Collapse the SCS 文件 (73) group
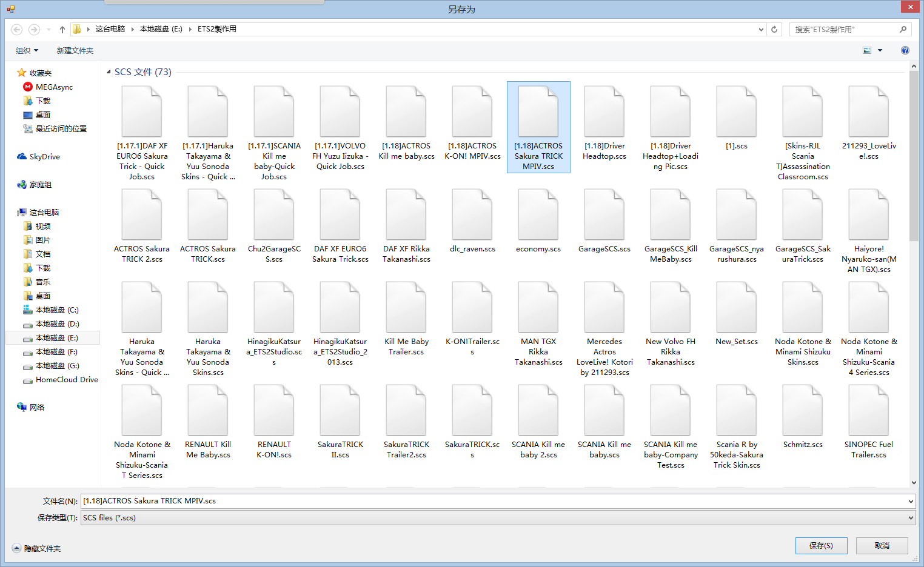 point(109,72)
